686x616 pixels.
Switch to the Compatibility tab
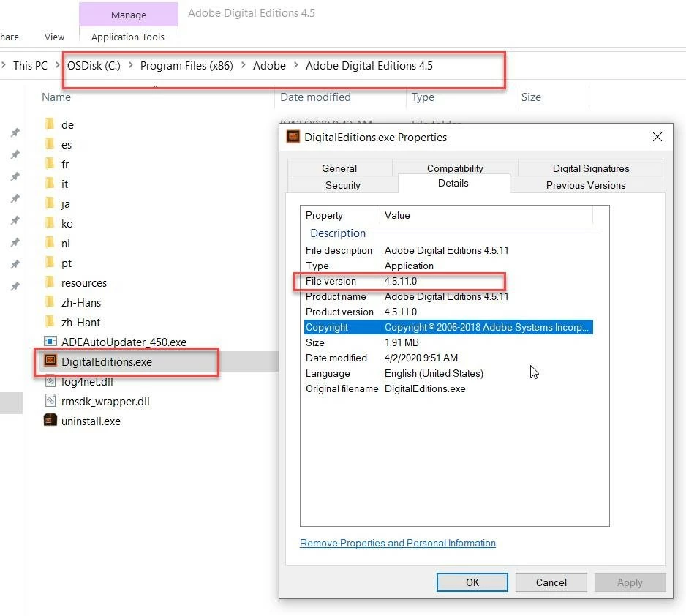(x=455, y=168)
